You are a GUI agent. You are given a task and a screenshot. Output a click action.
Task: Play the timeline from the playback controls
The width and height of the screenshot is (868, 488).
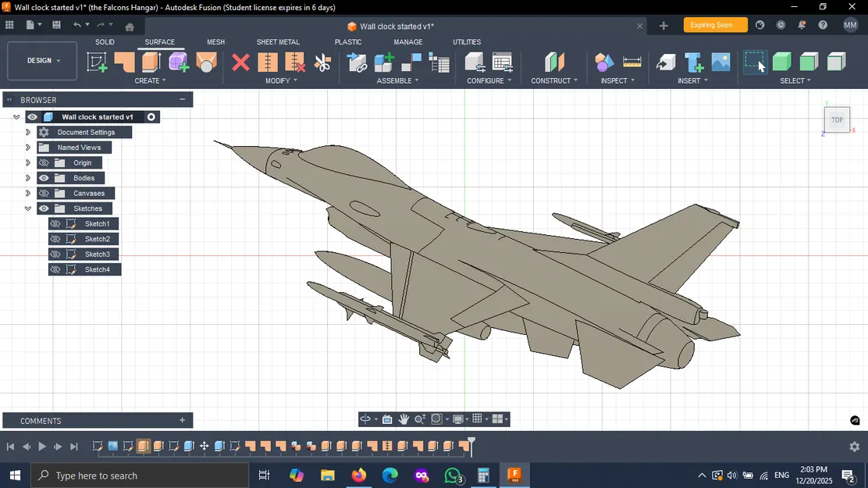42,447
